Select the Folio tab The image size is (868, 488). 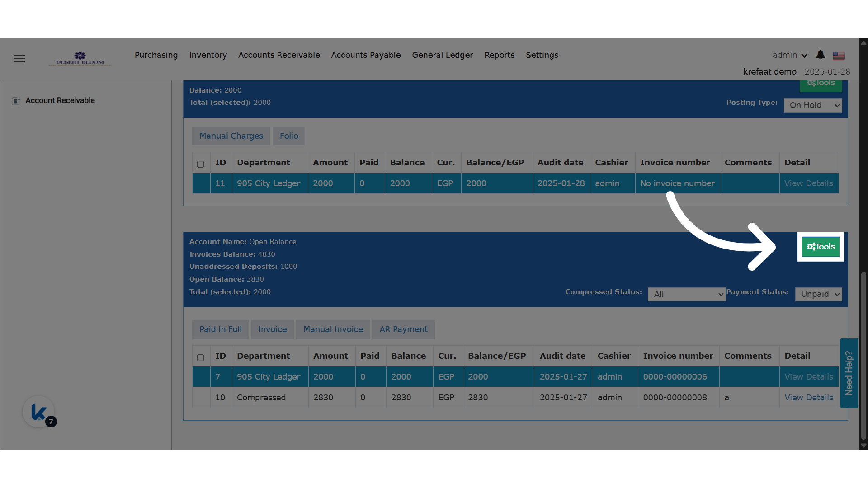tap(289, 136)
